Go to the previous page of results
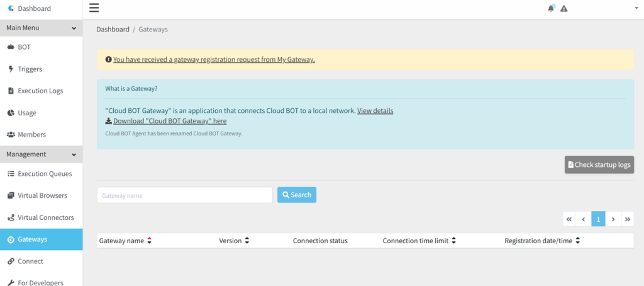Screen dimensions: 644x286 tap(584, 219)
